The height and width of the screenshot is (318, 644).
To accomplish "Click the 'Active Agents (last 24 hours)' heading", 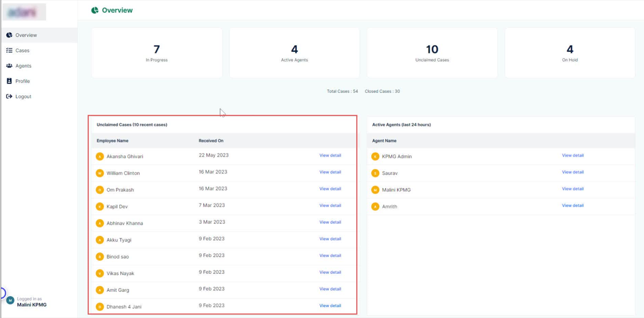I will tap(401, 124).
